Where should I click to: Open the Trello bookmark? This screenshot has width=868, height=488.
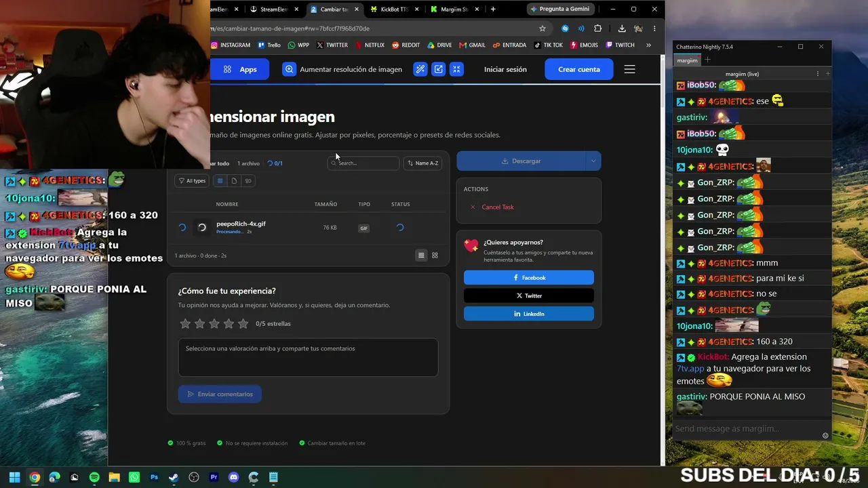pos(269,45)
